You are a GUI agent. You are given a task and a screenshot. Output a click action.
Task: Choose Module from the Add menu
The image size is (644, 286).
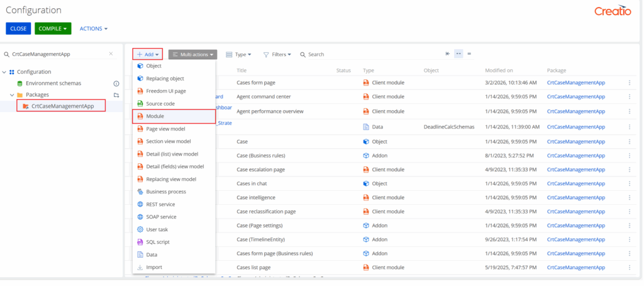point(155,116)
